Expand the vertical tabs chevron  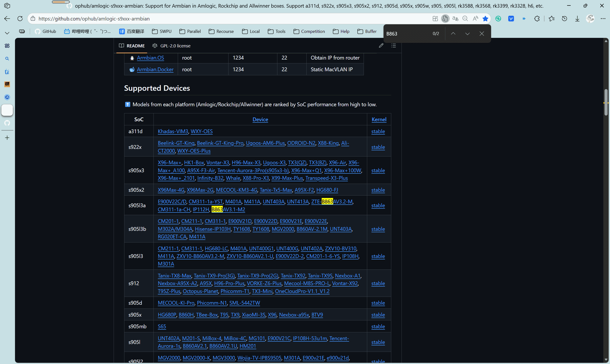pyautogui.click(x=7, y=33)
